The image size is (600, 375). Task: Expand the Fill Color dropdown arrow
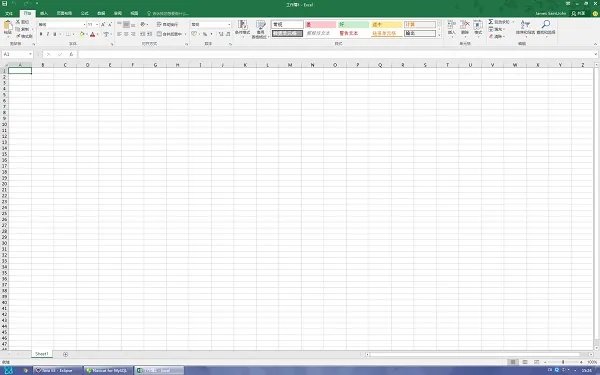(x=87, y=34)
